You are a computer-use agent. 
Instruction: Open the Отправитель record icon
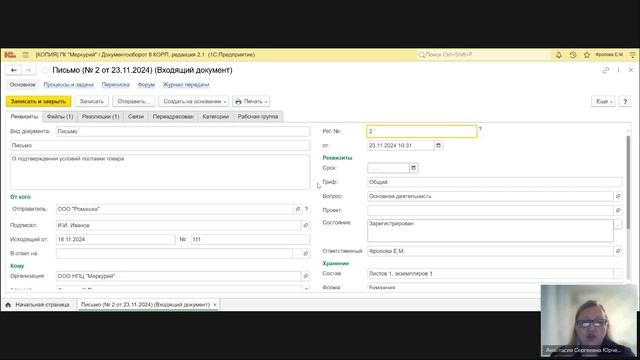[x=298, y=209]
